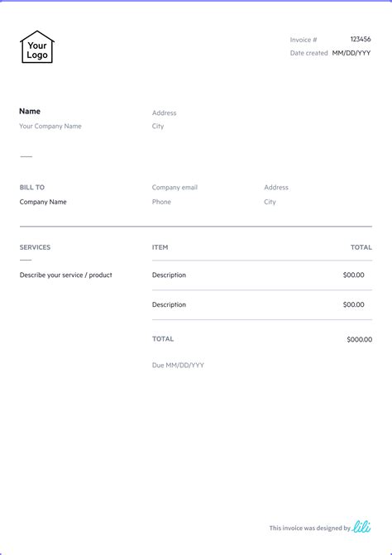Click Describe your service / product text
Viewport: 392px width, 555px height.
66,275
